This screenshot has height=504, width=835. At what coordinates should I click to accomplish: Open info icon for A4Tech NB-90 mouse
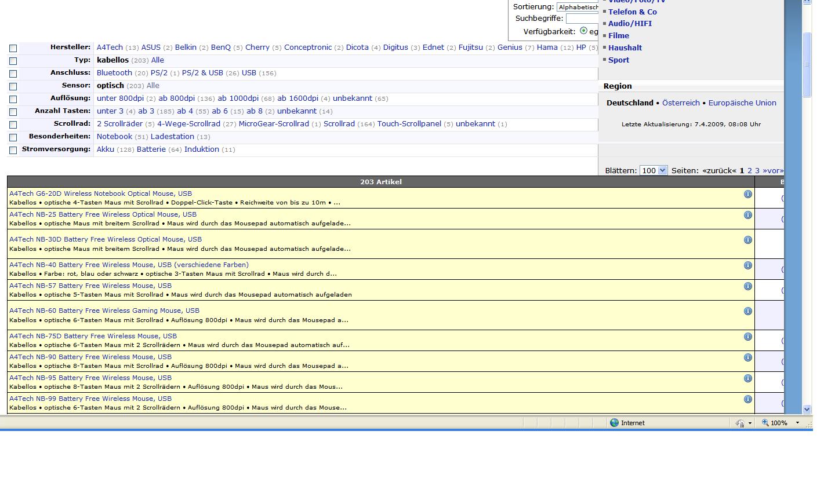[748, 357]
